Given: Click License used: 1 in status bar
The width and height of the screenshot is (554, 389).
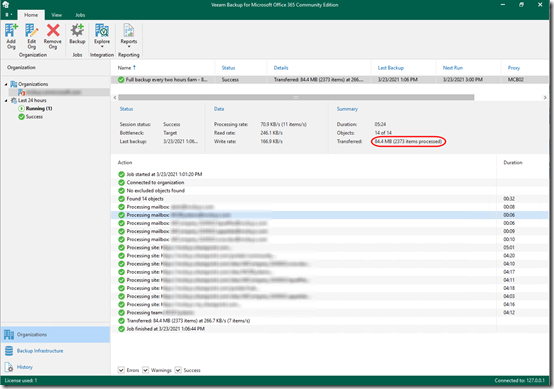Looking at the screenshot, I should click(x=20, y=381).
